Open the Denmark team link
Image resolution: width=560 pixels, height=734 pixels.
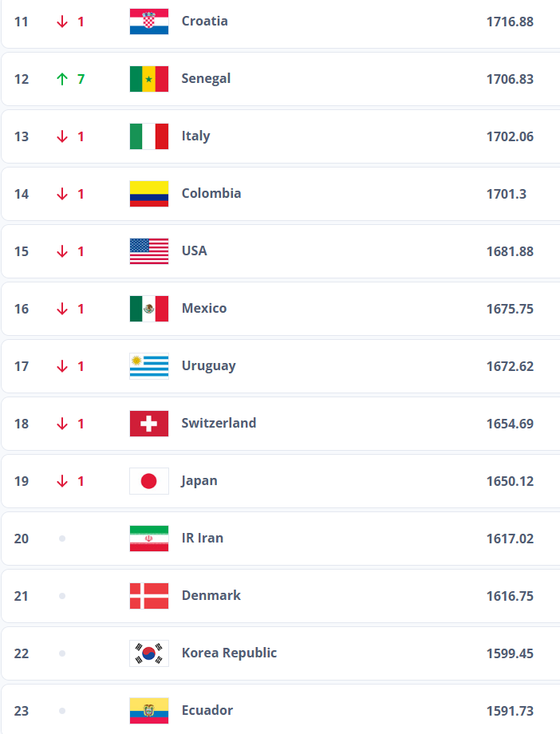(211, 595)
